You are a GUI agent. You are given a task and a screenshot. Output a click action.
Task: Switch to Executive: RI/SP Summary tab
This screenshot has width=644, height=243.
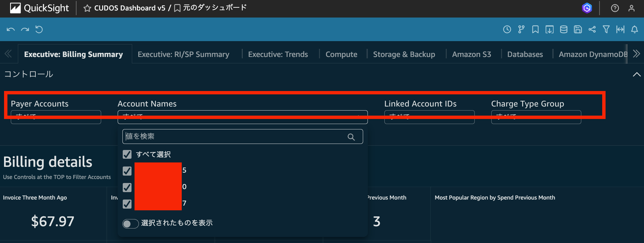pos(183,54)
